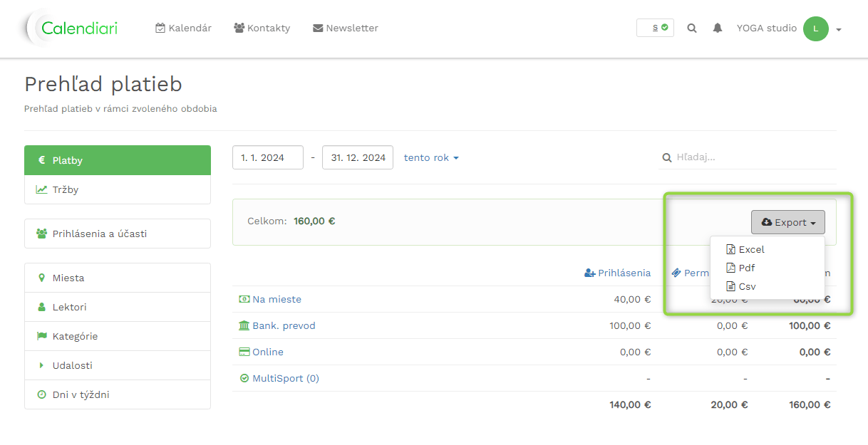Click the bank icon beside Bank. prevod

[x=244, y=325]
